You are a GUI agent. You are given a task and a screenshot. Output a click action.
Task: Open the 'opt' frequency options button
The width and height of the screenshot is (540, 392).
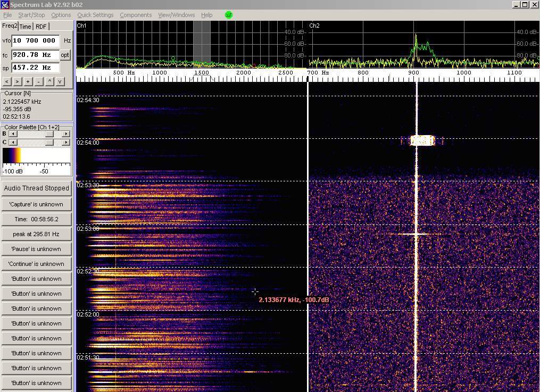coord(65,55)
